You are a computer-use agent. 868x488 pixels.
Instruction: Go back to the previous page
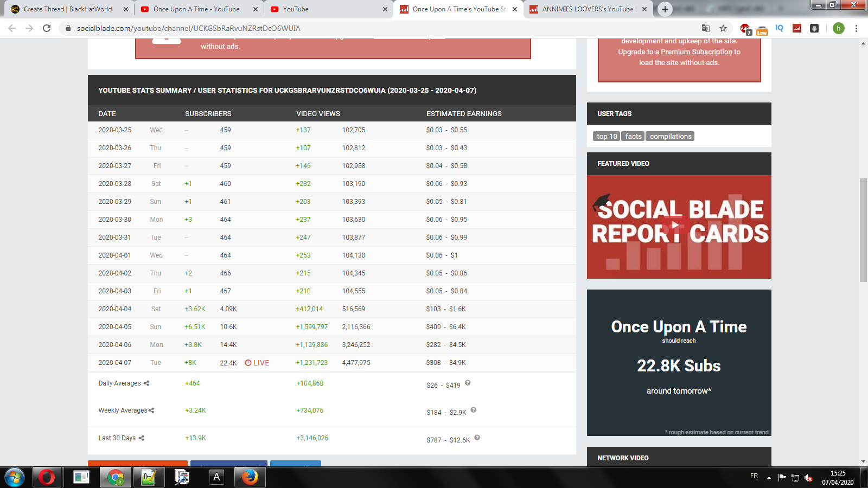12,28
